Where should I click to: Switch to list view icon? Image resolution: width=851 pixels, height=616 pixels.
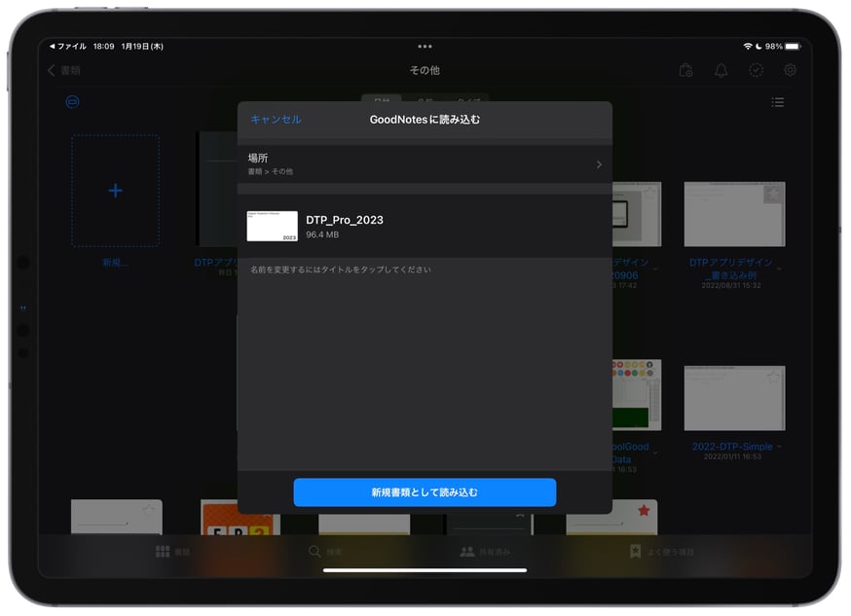778,102
